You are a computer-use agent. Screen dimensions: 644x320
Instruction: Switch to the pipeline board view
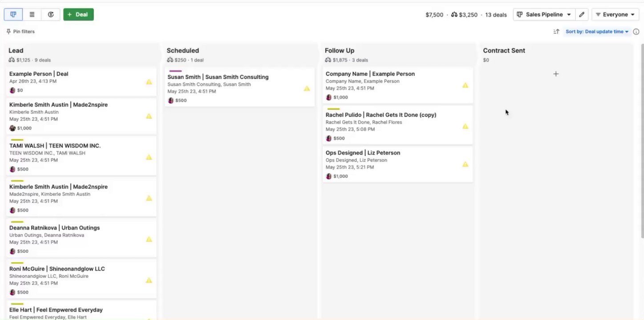tap(13, 15)
